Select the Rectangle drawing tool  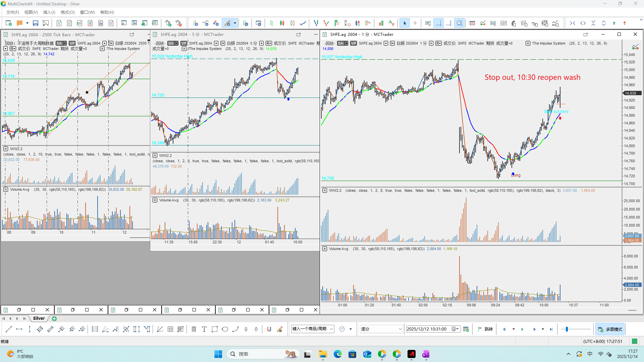tap(215, 329)
